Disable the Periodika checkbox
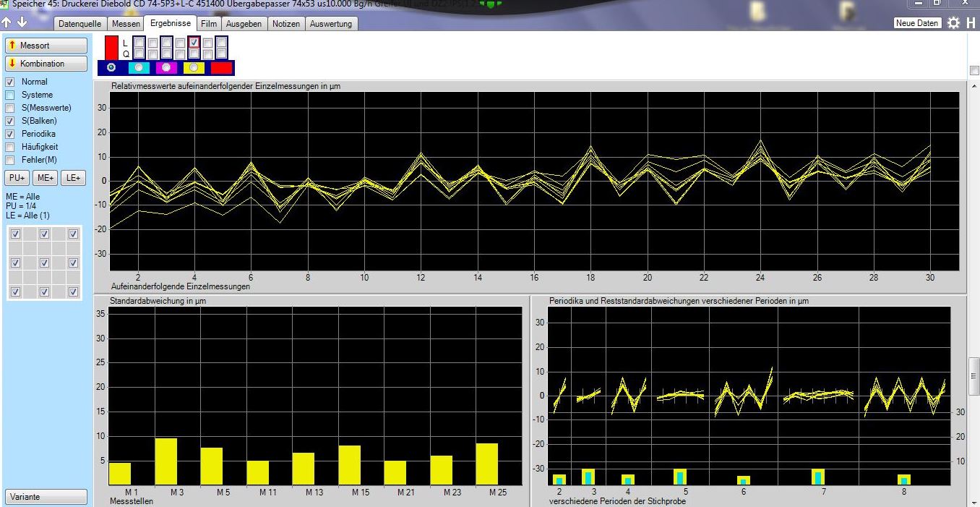The height and width of the screenshot is (507, 980). (x=10, y=134)
